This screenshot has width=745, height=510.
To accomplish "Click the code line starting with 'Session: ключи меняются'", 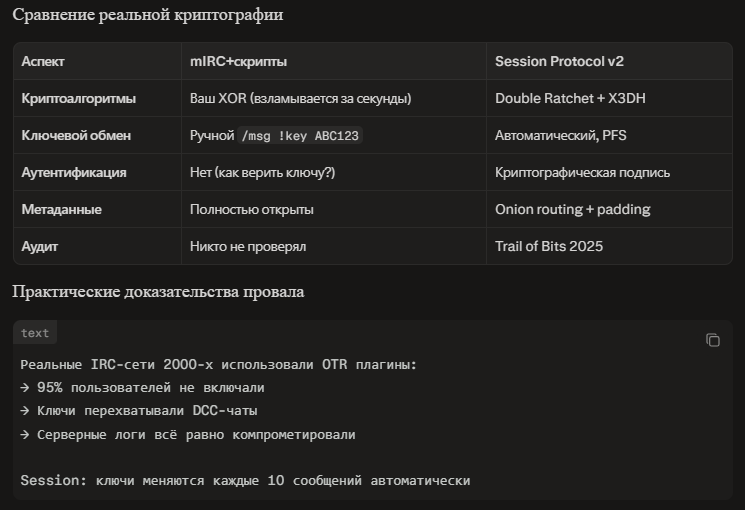I will coord(245,481).
